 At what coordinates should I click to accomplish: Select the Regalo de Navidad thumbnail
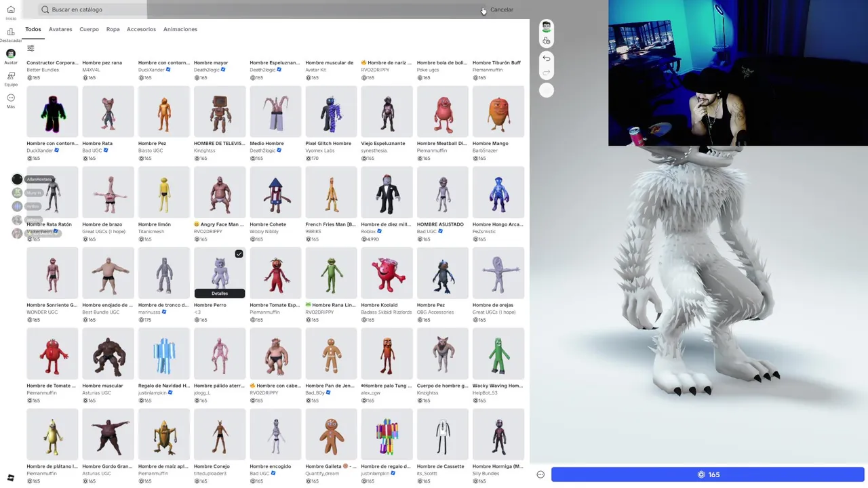pos(163,353)
